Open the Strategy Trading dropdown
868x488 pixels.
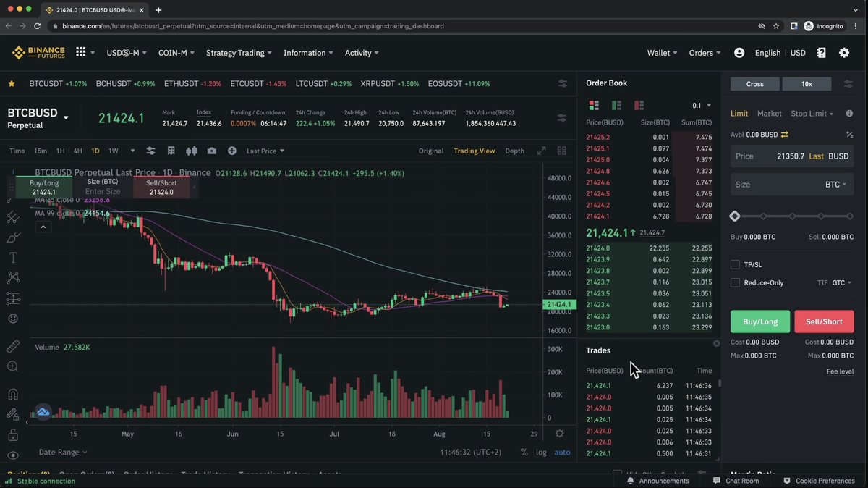[x=239, y=53]
